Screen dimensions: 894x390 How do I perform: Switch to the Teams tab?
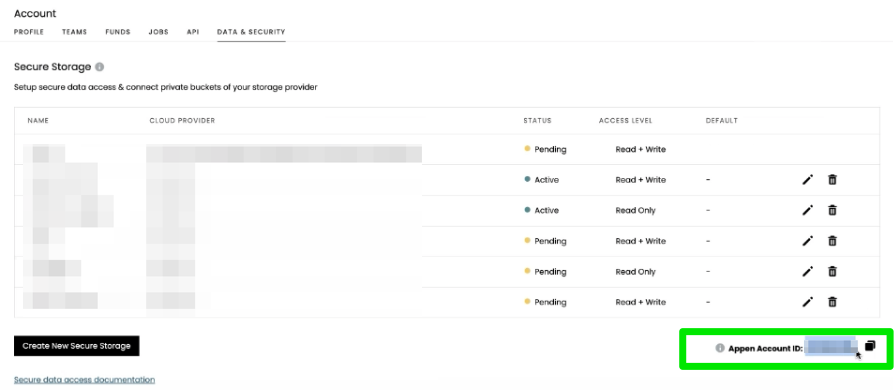click(75, 32)
